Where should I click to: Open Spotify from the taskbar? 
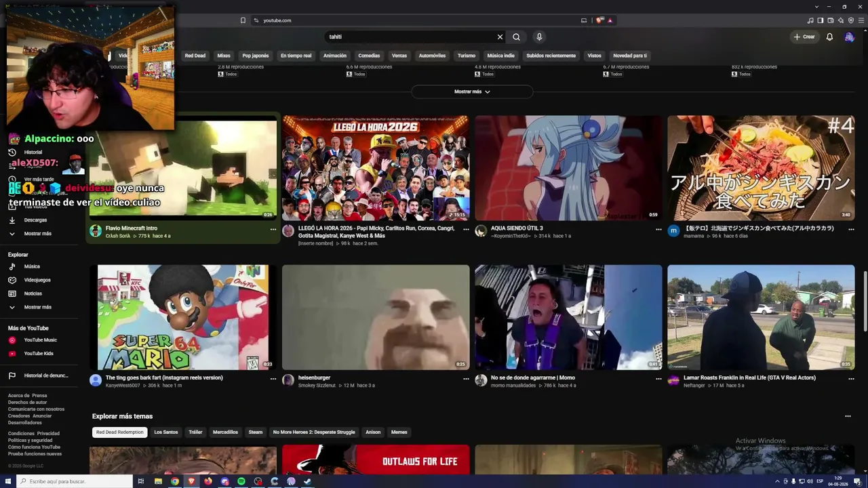241,481
